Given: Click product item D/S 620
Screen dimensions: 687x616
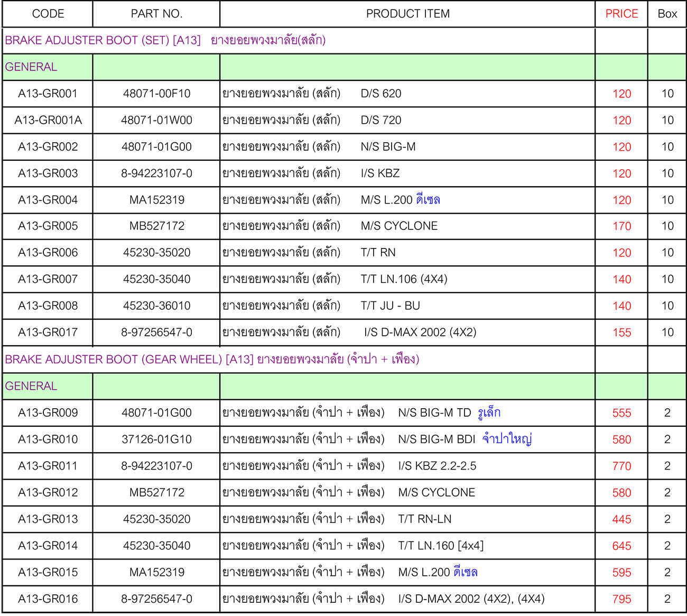Looking at the screenshot, I should point(381,94).
